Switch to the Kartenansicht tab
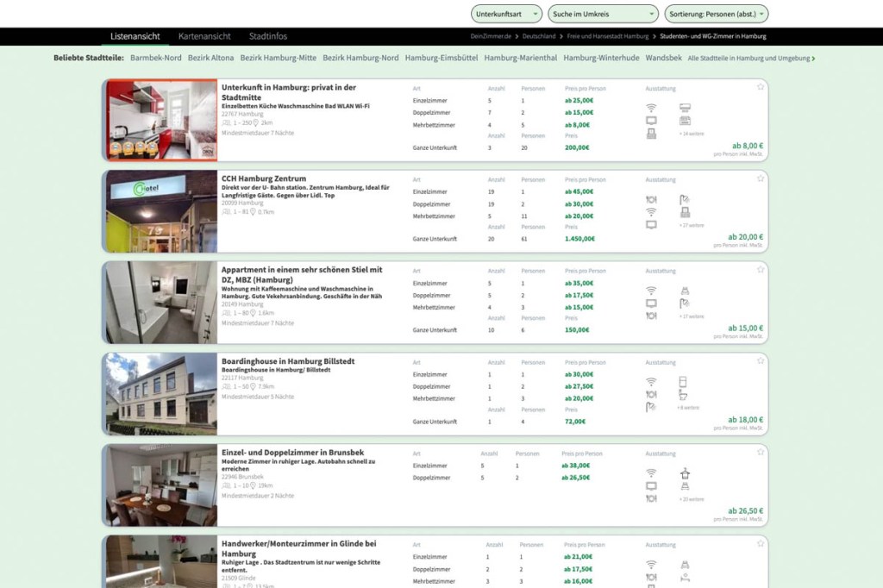 click(204, 36)
